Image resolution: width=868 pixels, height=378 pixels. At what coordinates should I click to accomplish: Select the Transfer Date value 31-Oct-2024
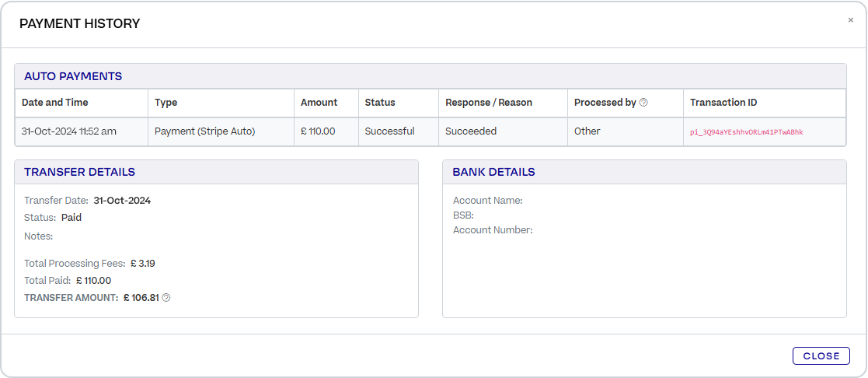pos(122,201)
